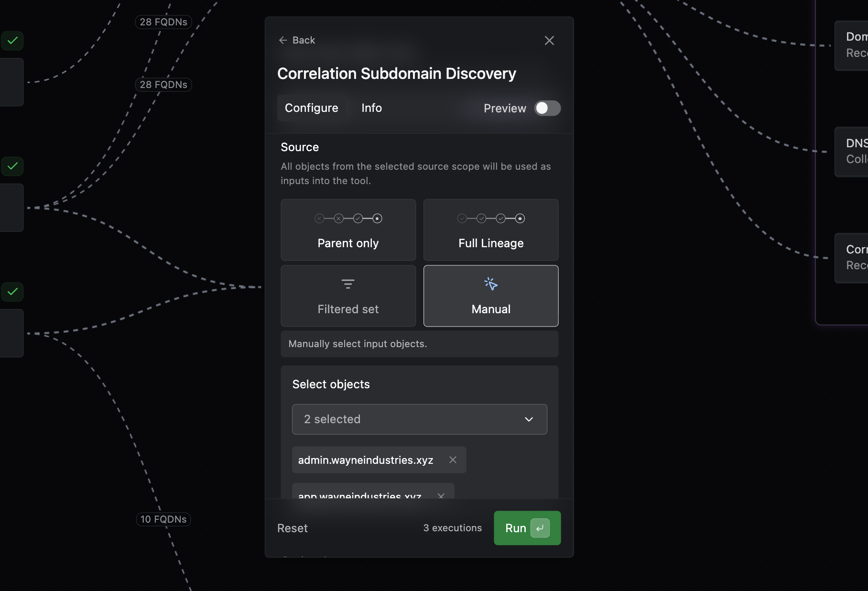Click the back arrow icon
The height and width of the screenshot is (591, 868).
click(x=283, y=40)
